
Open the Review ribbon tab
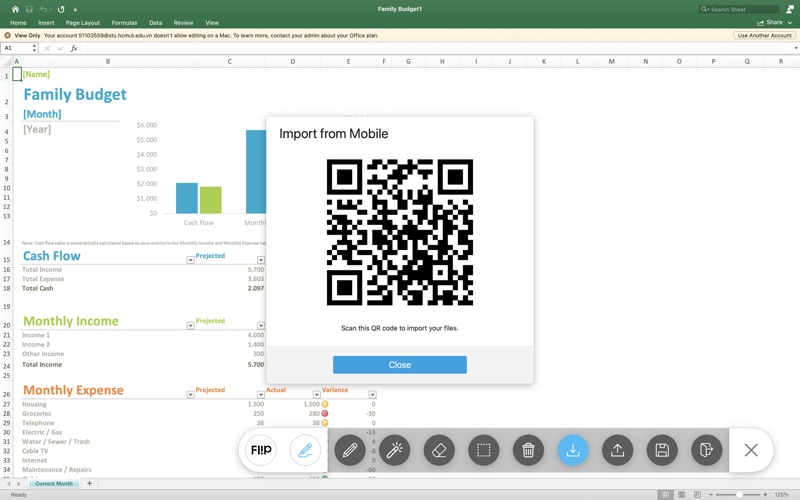(183, 23)
